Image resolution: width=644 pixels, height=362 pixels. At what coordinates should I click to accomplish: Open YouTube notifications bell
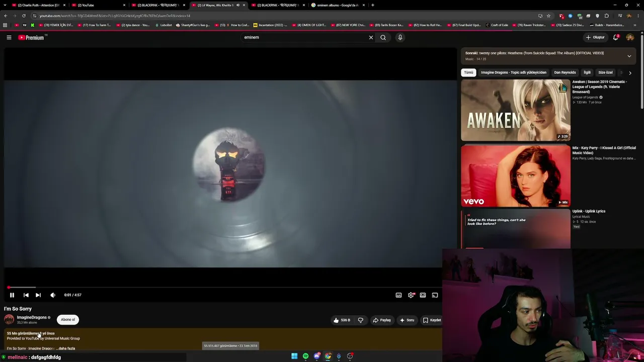click(616, 37)
